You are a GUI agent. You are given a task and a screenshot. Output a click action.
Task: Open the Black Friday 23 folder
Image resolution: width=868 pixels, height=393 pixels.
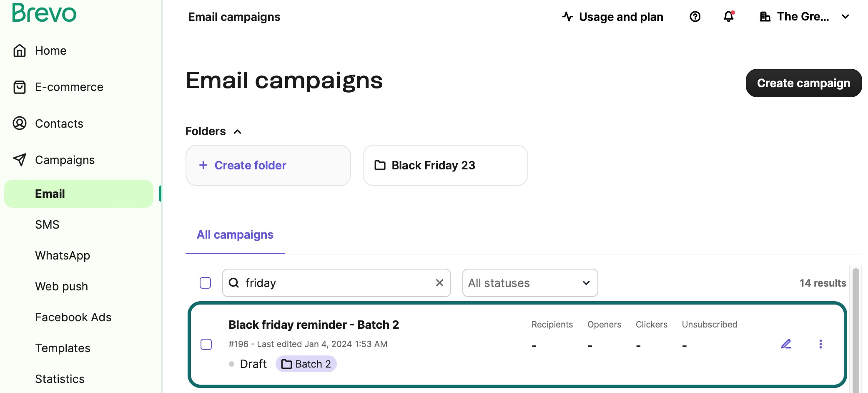[444, 165]
